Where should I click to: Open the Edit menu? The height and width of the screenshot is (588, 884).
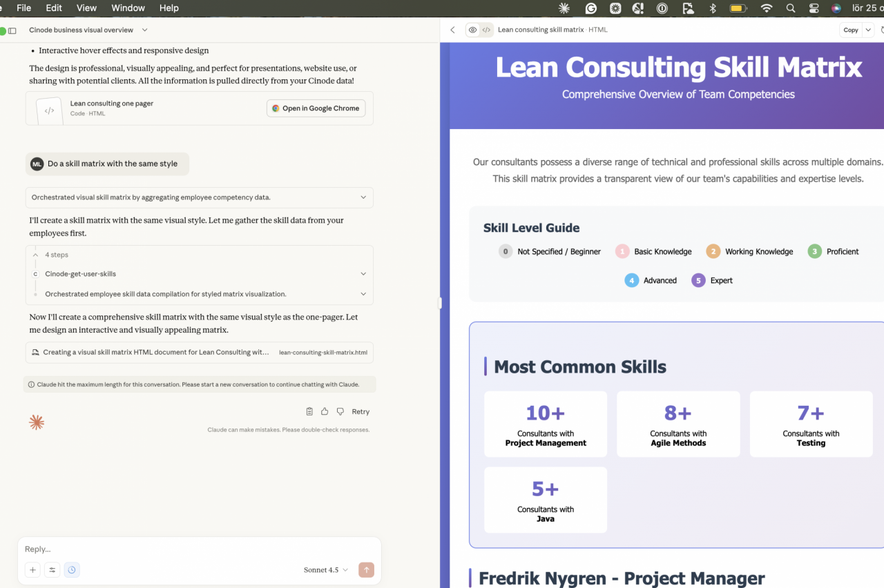(54, 8)
